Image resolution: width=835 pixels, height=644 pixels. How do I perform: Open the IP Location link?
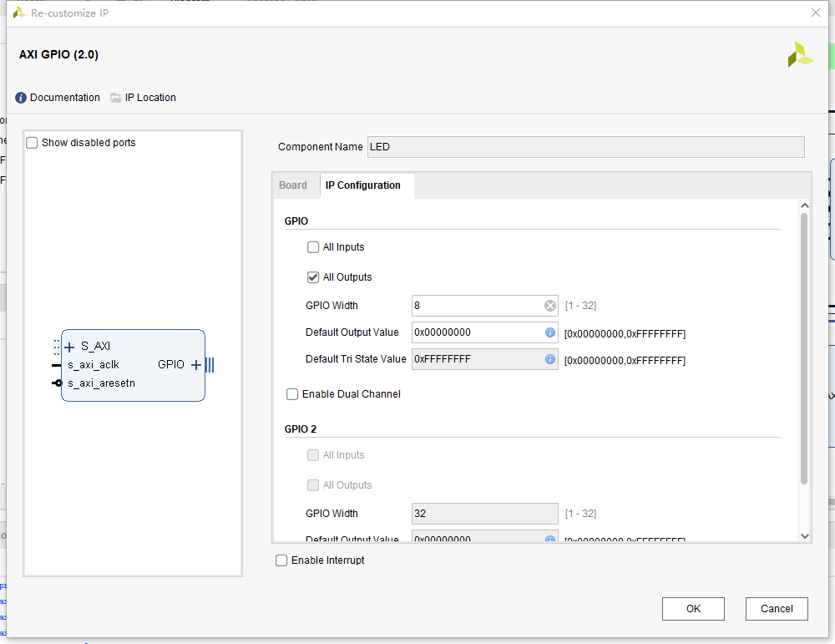point(150,98)
